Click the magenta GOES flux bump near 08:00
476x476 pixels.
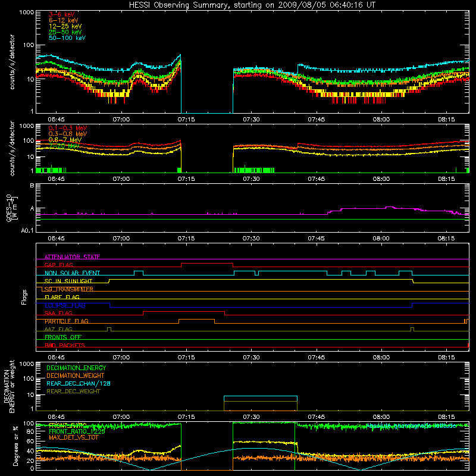pos(390,207)
